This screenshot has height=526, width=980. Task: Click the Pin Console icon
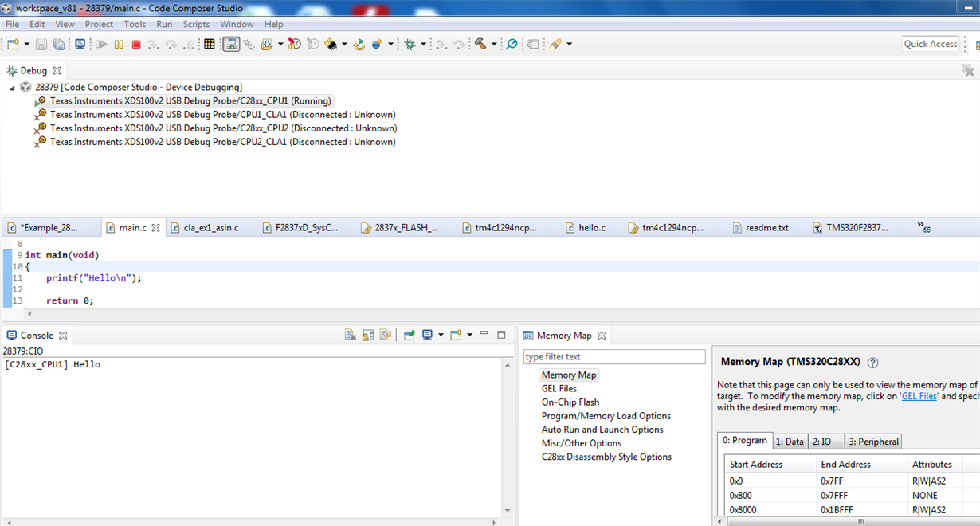point(409,336)
